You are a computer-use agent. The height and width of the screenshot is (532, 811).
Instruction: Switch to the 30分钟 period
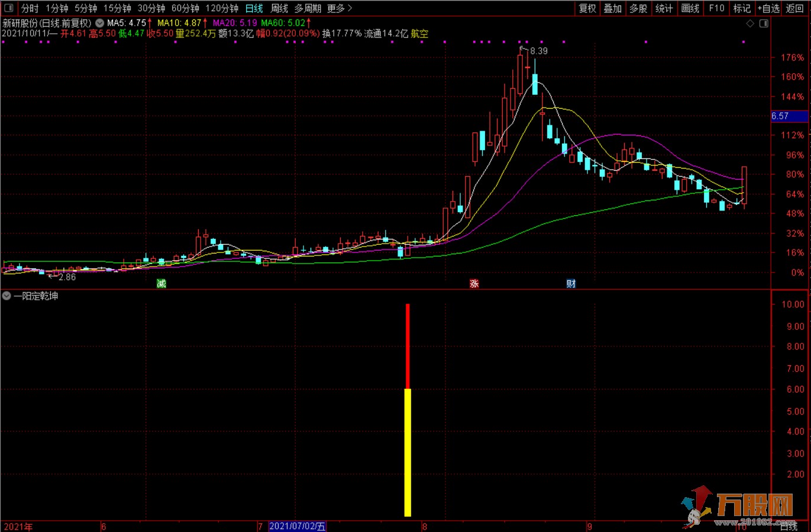click(x=151, y=8)
